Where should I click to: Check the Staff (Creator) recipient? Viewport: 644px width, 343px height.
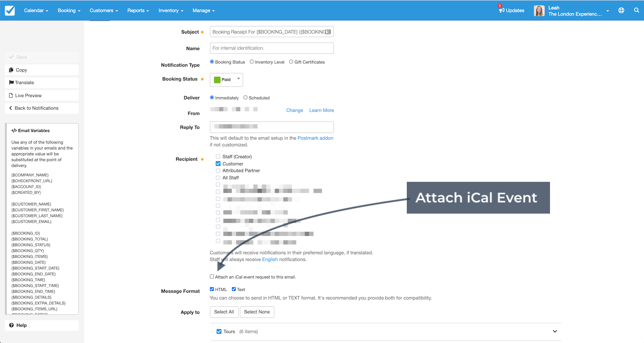(218, 157)
